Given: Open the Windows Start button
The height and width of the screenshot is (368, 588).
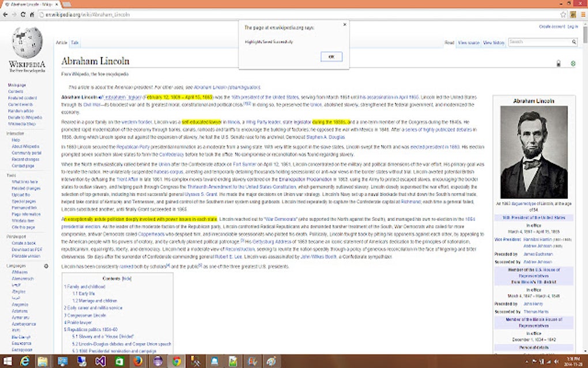Looking at the screenshot, I should point(7,361).
